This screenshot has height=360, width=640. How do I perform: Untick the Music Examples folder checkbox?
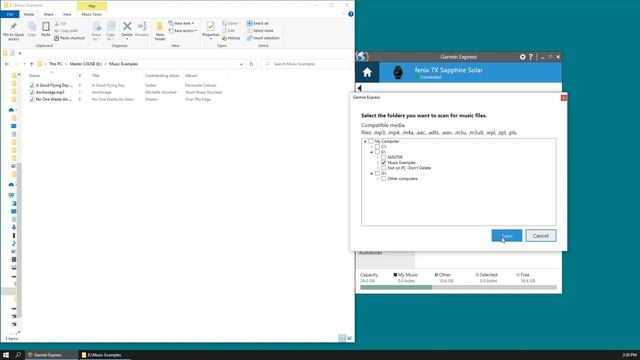[384, 162]
